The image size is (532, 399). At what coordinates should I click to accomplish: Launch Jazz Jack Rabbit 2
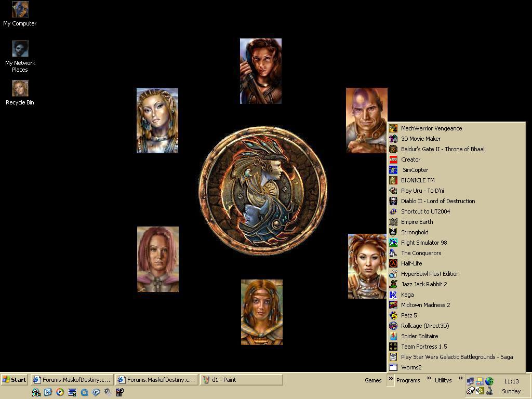(x=456, y=284)
